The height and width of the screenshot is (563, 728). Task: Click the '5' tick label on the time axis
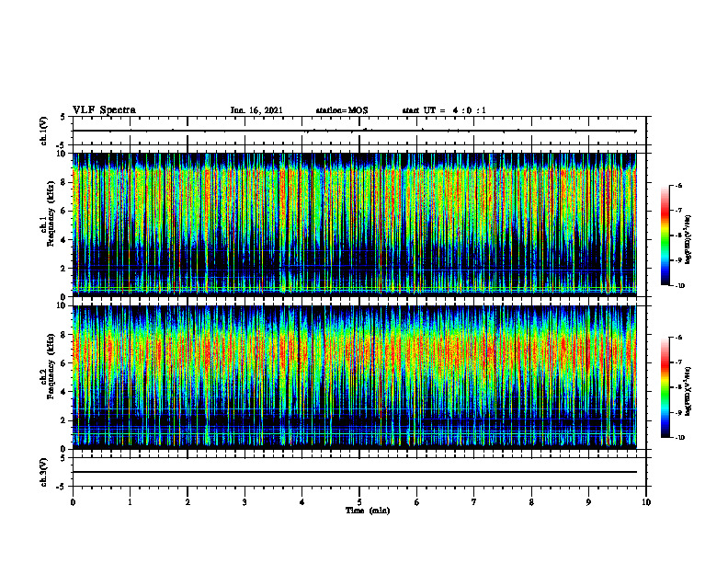(359, 502)
